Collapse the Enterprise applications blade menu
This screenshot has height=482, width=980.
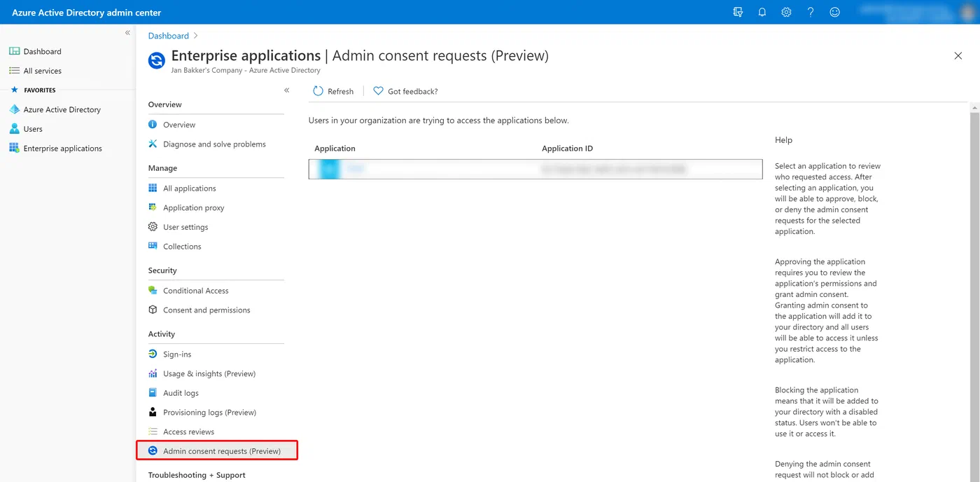coord(286,90)
